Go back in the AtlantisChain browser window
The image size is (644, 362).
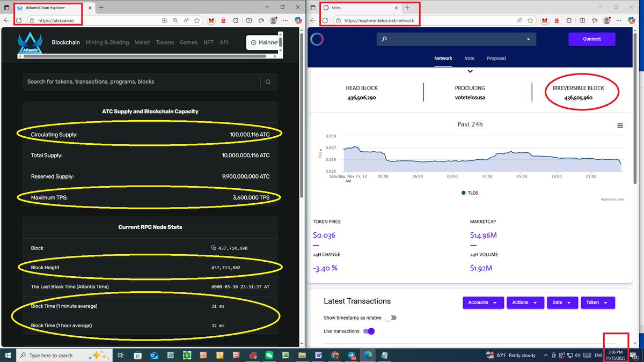point(6,20)
